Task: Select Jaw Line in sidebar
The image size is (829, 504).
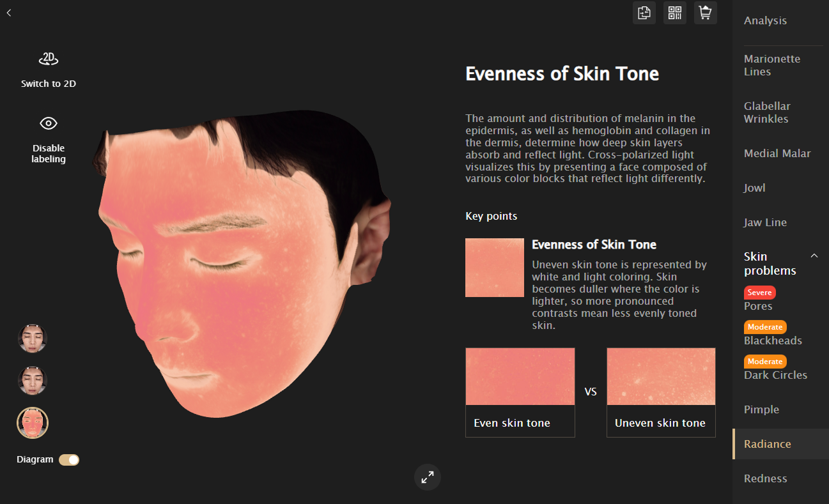Action: (x=765, y=222)
